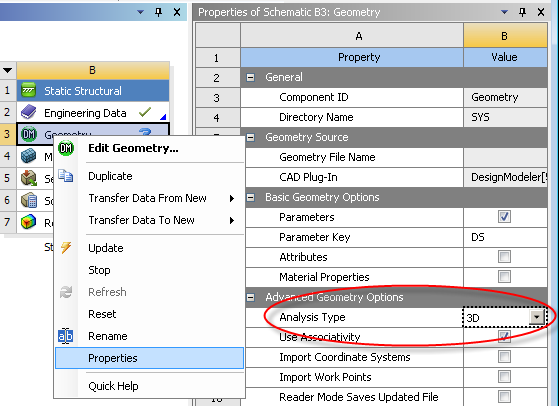559x406 pixels.
Task: Toggle the Use Associativity checkbox
Action: (x=504, y=336)
